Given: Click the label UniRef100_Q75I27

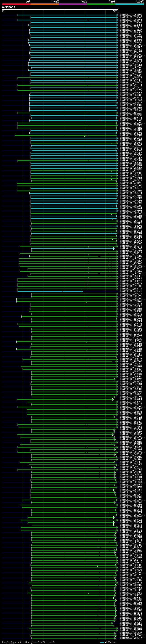Looking at the screenshot, I should click(x=131, y=30).
